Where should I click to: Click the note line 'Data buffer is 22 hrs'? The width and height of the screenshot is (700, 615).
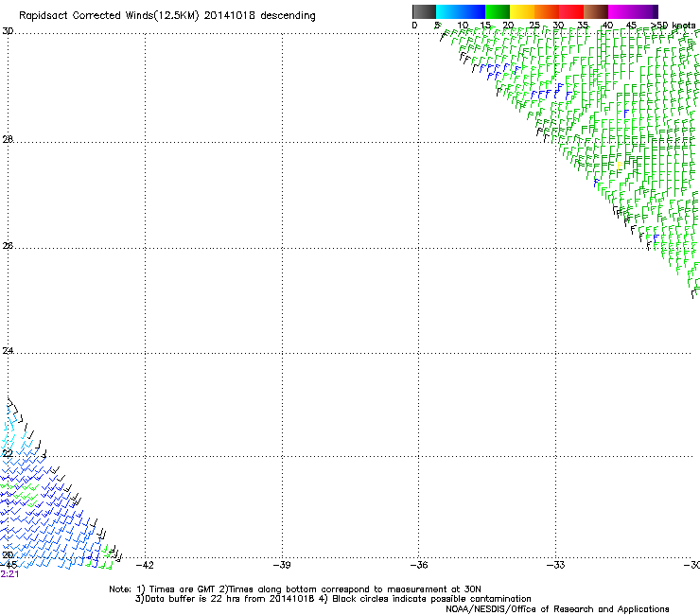[x=333, y=599]
